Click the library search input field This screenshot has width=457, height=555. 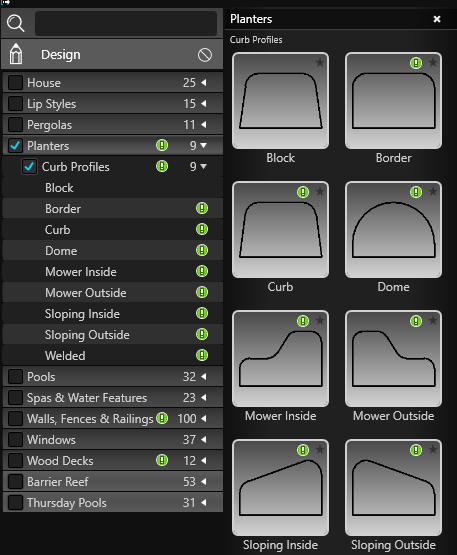[x=126, y=23]
